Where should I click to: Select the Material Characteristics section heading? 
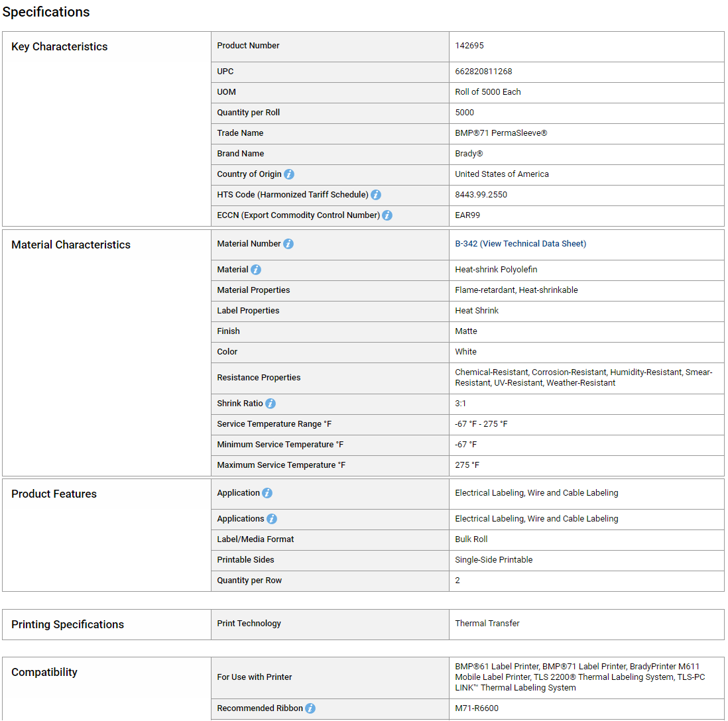click(71, 245)
